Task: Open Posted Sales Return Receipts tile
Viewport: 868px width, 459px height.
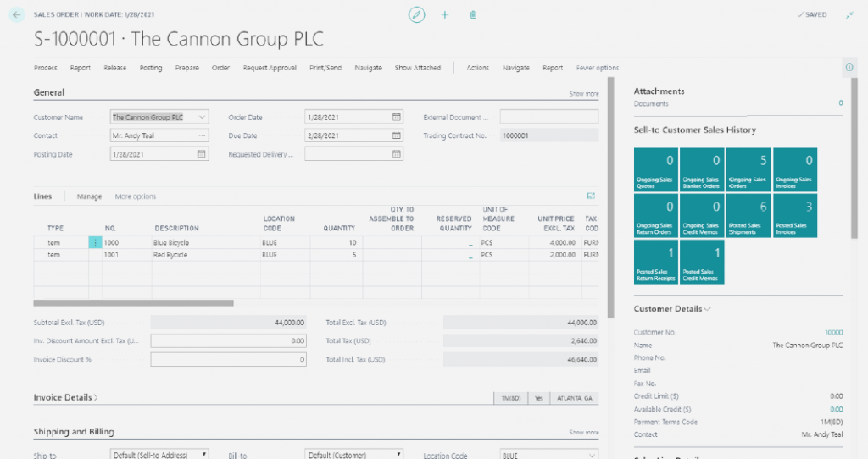Action: pos(656,262)
